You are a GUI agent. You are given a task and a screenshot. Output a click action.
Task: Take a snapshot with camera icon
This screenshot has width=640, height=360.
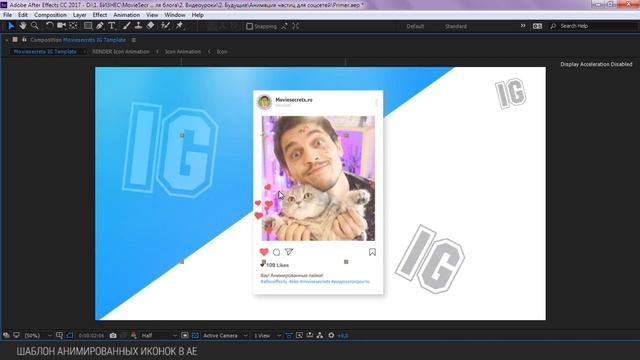pos(113,336)
